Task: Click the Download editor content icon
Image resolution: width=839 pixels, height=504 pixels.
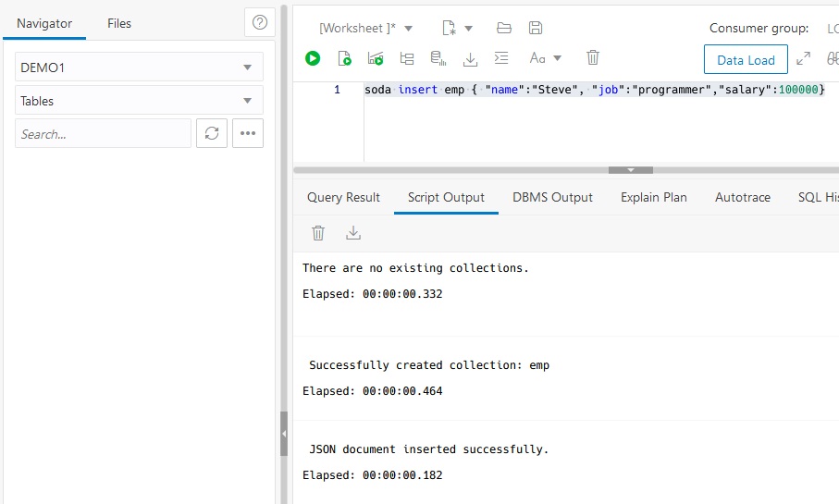Action: coord(470,58)
